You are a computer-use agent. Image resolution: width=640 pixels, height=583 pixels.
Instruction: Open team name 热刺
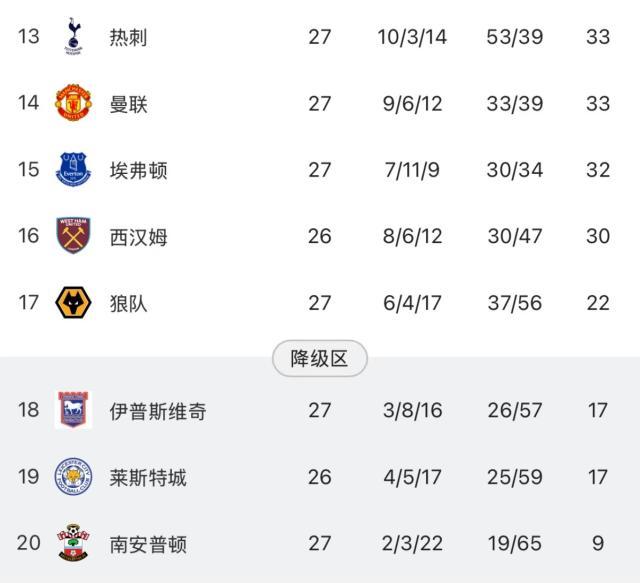(x=129, y=38)
